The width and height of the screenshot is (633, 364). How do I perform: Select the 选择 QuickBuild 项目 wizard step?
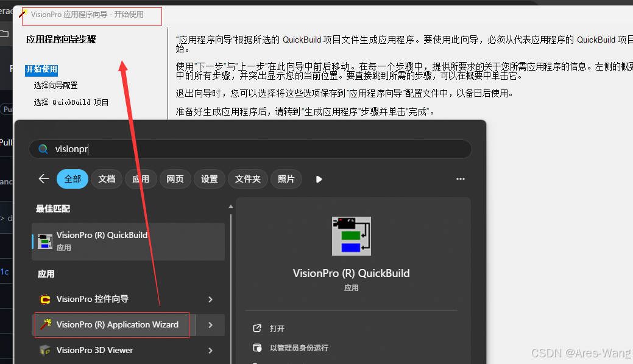click(71, 102)
